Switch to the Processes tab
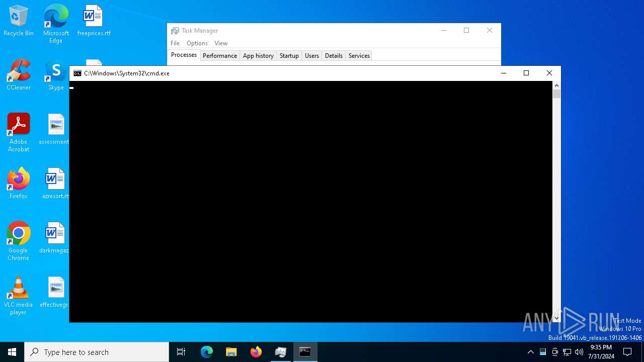644x362 pixels. (x=184, y=55)
